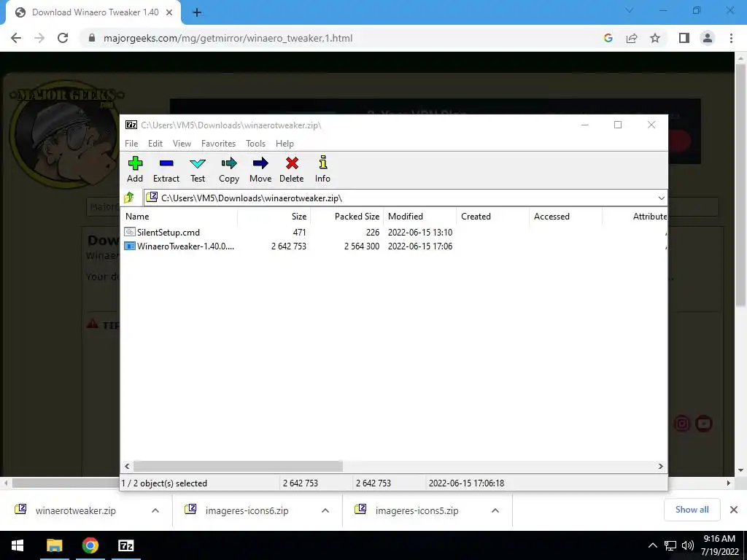
Task: Select the SilentSetup.cmd file icon
Action: [130, 232]
